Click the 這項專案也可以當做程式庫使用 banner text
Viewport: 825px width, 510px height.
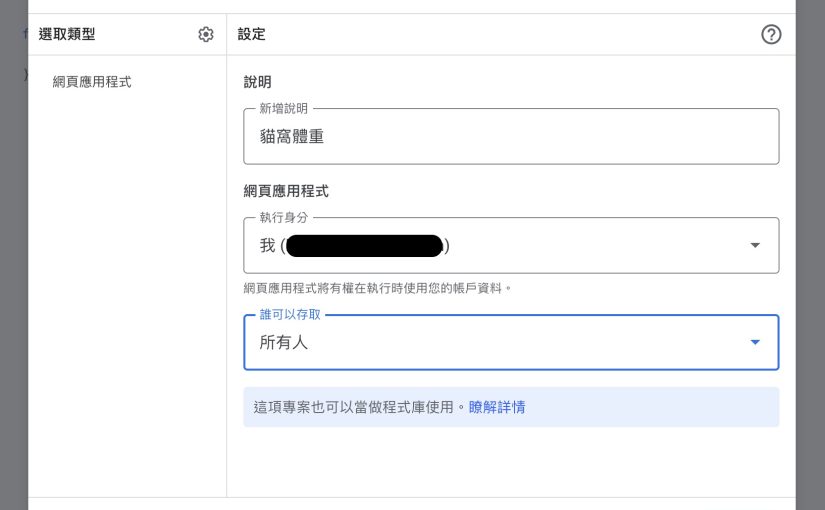pyautogui.click(x=359, y=407)
